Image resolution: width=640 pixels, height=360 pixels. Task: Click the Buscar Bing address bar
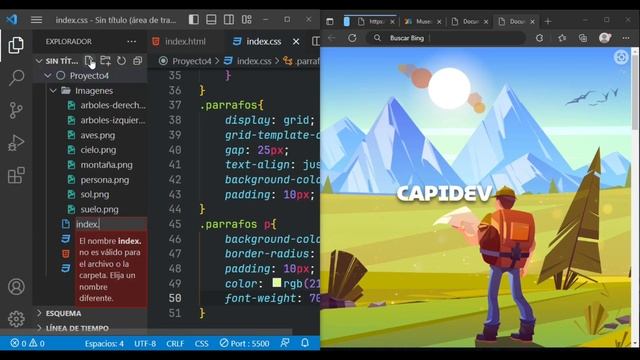coord(447,38)
